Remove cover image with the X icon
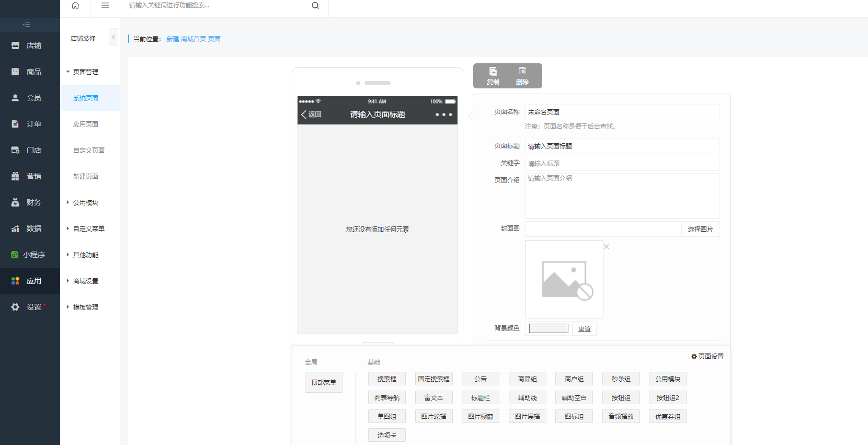Image resolution: width=868 pixels, height=445 pixels. pyautogui.click(x=607, y=246)
